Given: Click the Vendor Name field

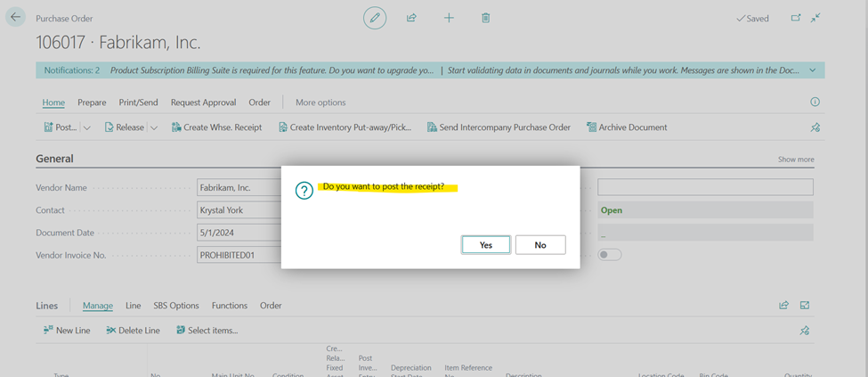Looking at the screenshot, I should point(239,187).
